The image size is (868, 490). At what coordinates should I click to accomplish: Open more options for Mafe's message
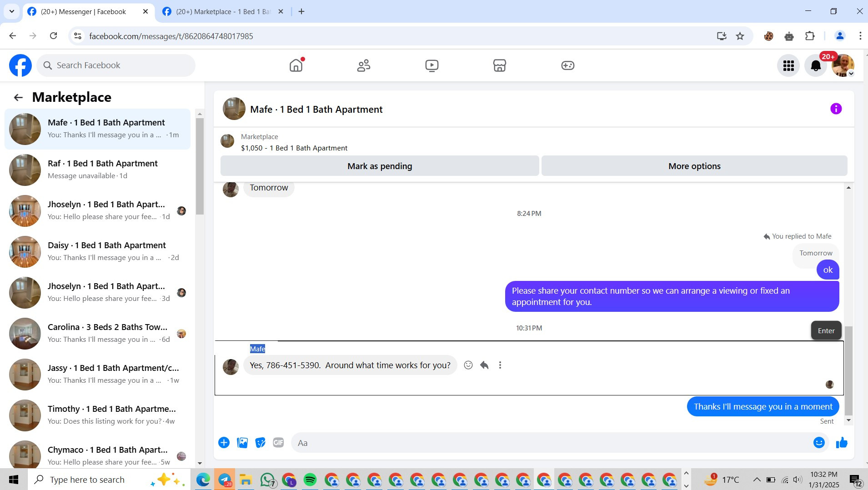500,365
